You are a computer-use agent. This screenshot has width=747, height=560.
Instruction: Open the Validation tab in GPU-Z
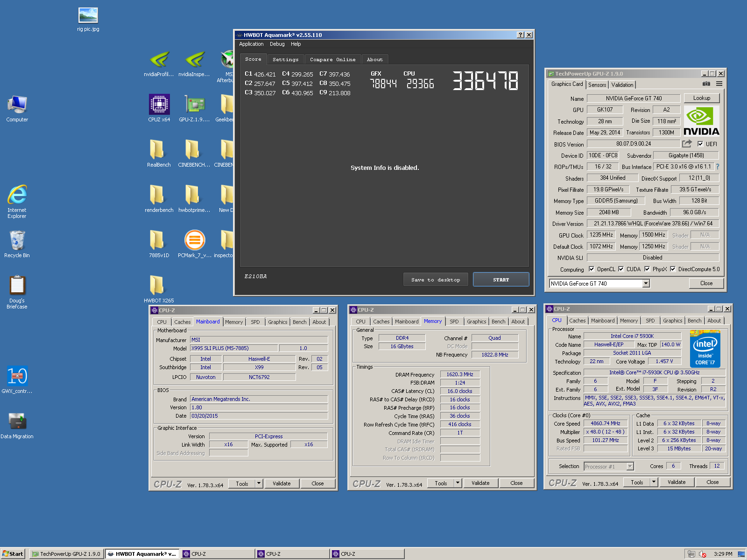coord(622,84)
